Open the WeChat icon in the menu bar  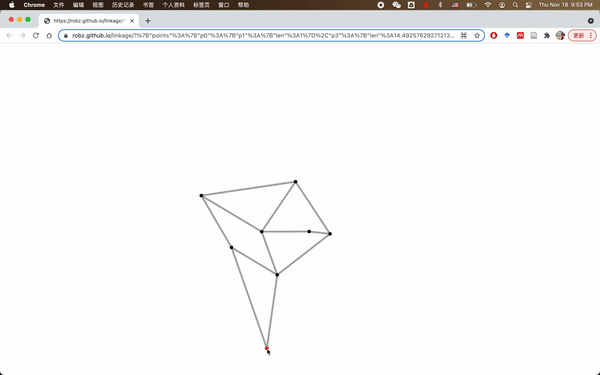(396, 5)
